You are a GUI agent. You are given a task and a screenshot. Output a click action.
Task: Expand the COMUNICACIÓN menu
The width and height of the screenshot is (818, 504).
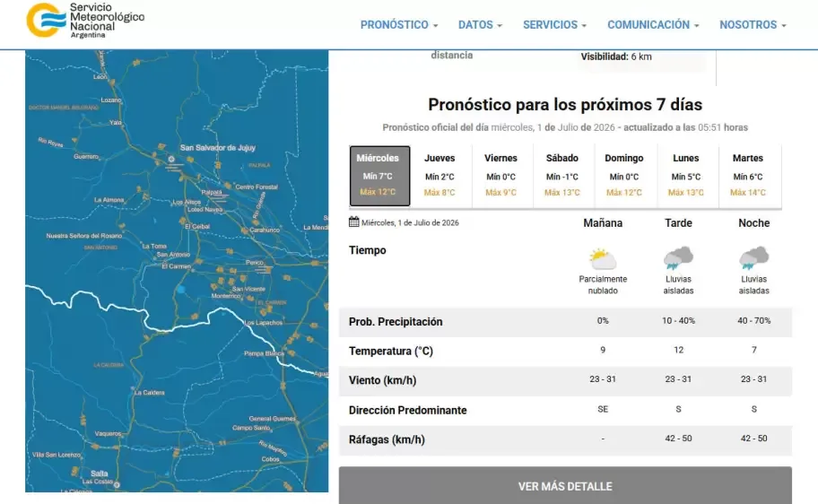tap(653, 24)
